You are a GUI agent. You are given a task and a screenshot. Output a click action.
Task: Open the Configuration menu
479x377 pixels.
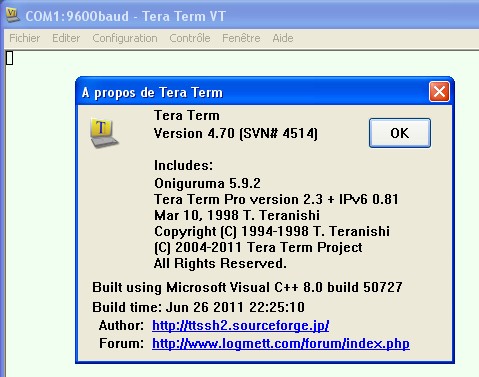coord(125,38)
